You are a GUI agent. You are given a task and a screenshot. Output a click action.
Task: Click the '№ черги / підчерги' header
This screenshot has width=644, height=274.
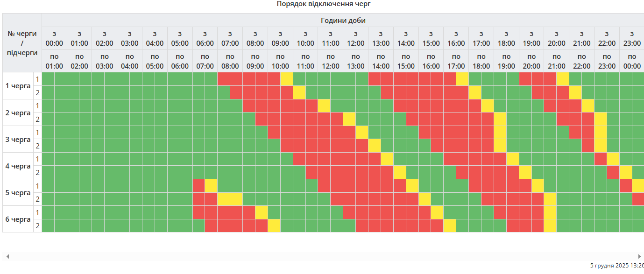pyautogui.click(x=22, y=43)
